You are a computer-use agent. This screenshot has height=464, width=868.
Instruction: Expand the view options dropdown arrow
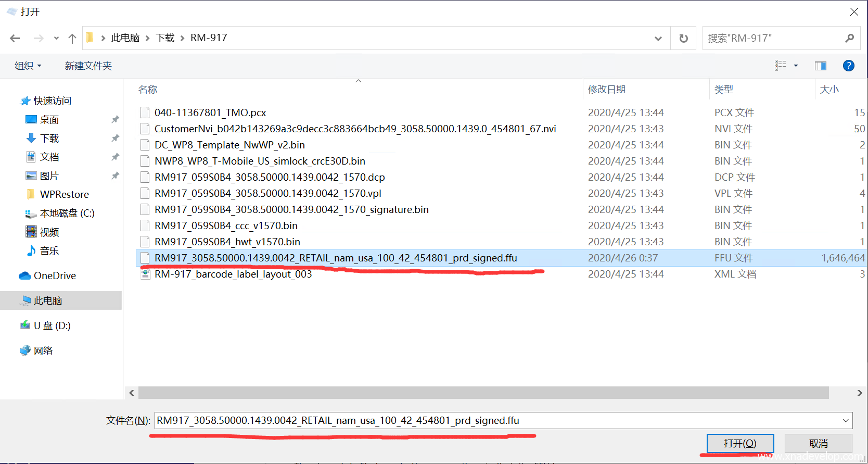796,66
